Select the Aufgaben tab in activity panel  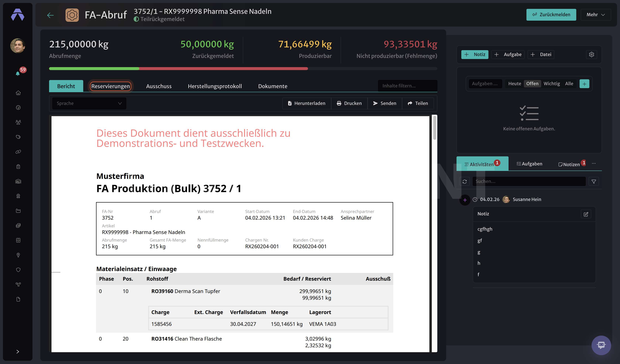529,164
